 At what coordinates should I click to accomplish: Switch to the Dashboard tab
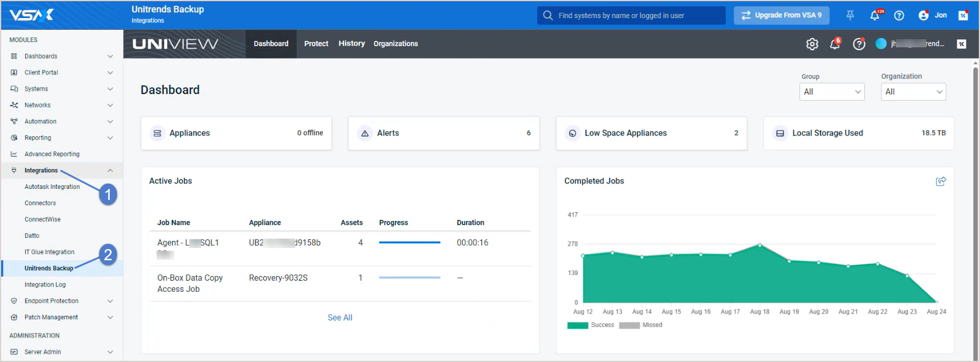tap(271, 44)
